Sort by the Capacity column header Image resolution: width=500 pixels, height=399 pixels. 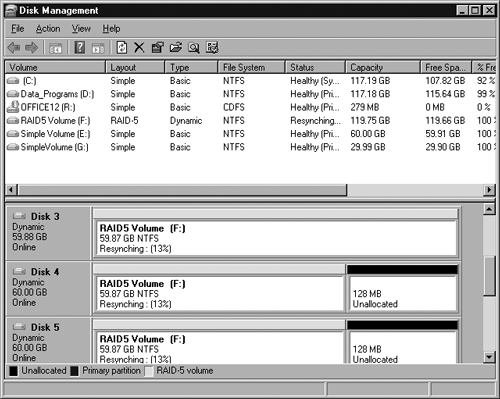click(x=383, y=67)
